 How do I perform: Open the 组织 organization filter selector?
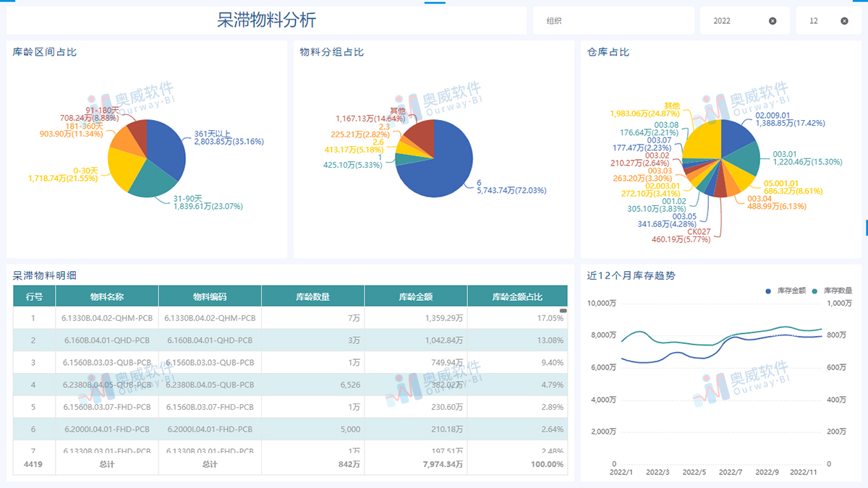click(x=613, y=20)
